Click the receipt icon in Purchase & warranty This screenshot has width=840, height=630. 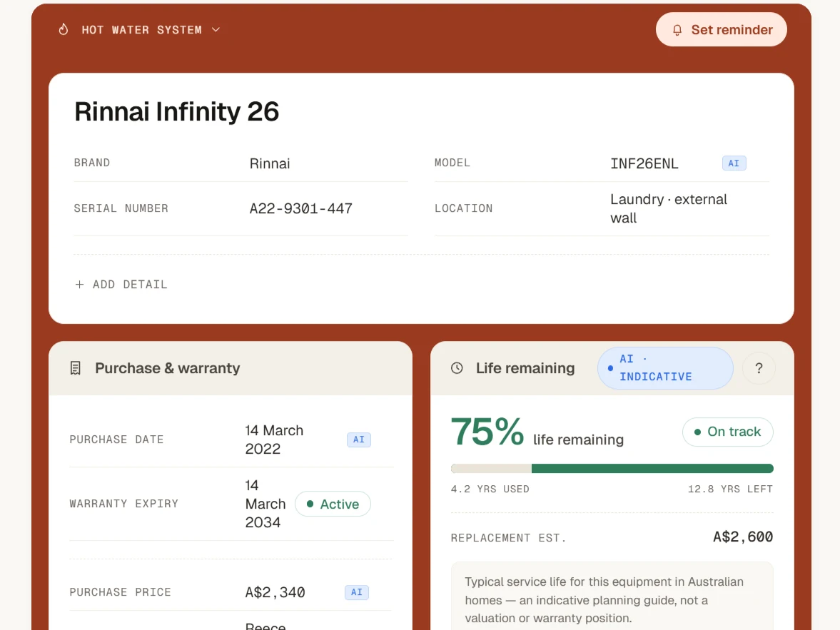click(x=76, y=368)
